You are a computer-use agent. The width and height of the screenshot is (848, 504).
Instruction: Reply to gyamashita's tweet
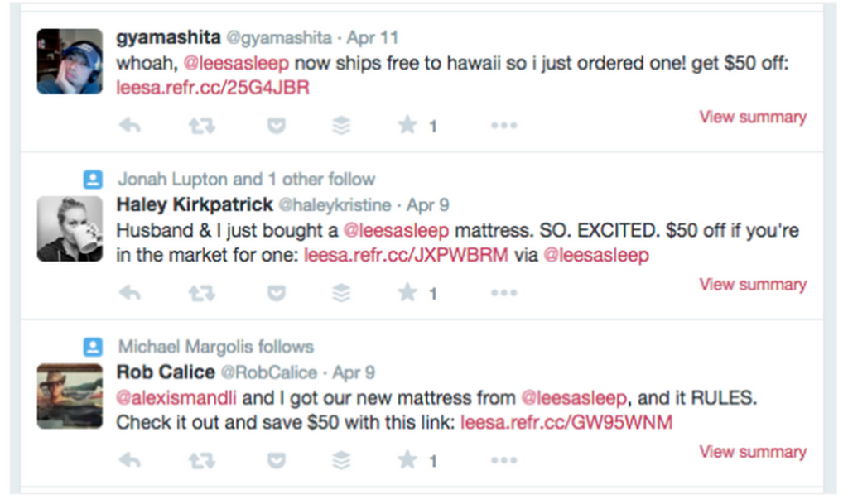coord(129,126)
